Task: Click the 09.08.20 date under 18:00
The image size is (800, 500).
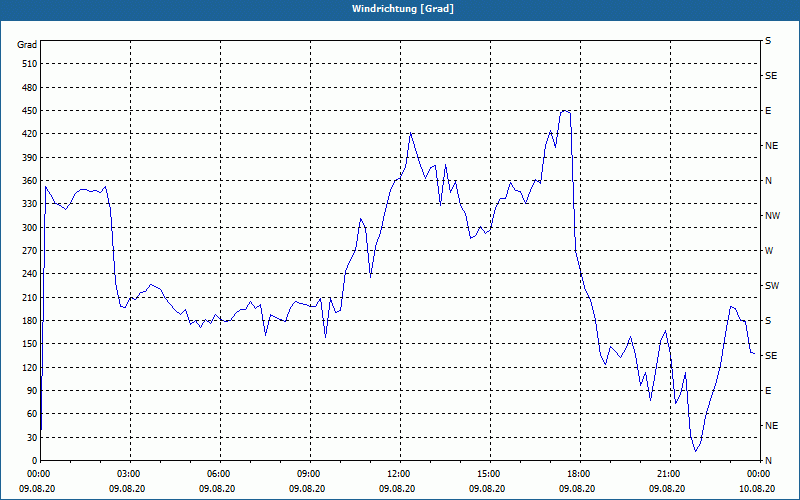Action: pyautogui.click(x=577, y=488)
